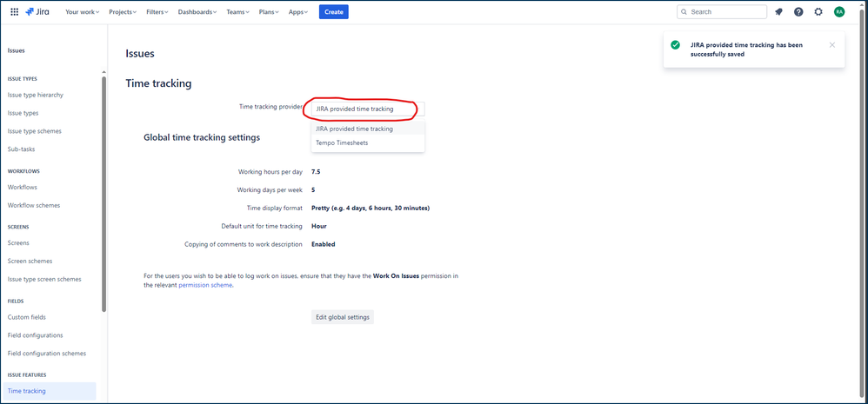Viewport: 868px width, 404px height.
Task: Open Screens in sidebar
Action: [x=19, y=243]
